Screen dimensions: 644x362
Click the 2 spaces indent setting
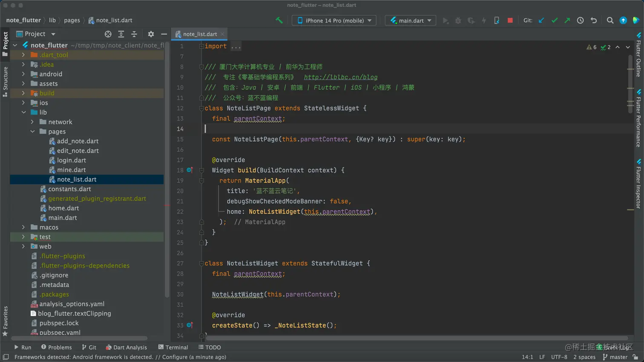click(584, 357)
